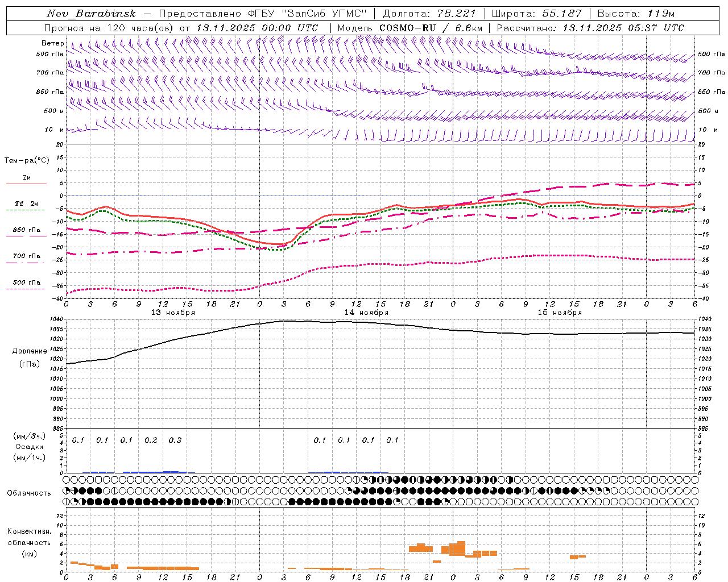
Task: Click the Ветер wind panel label
Action: 52,43
